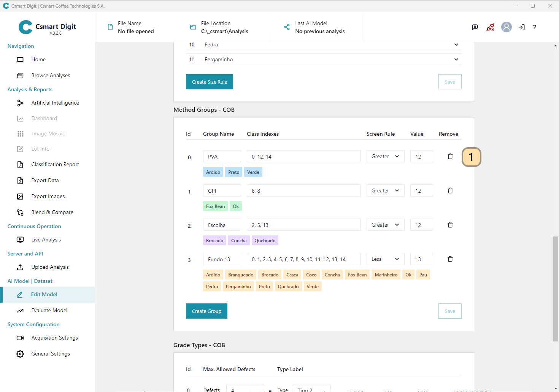
Task: Click the trash icon for Fundo 13
Action: [450, 259]
